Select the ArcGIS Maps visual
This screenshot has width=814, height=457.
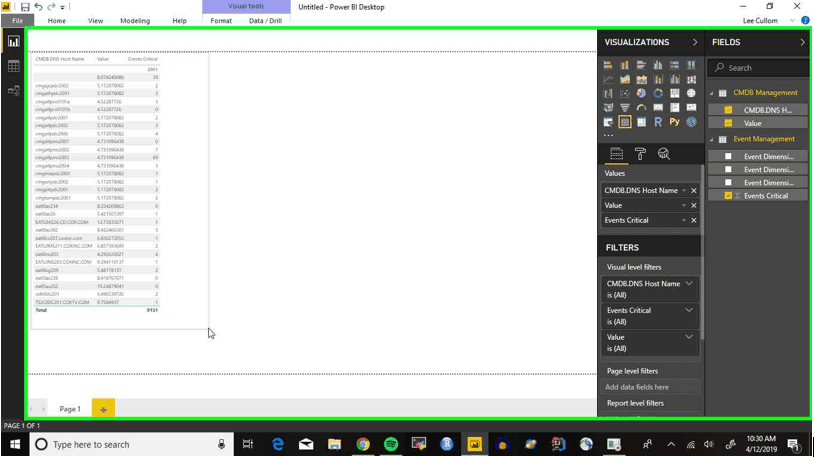(x=691, y=122)
